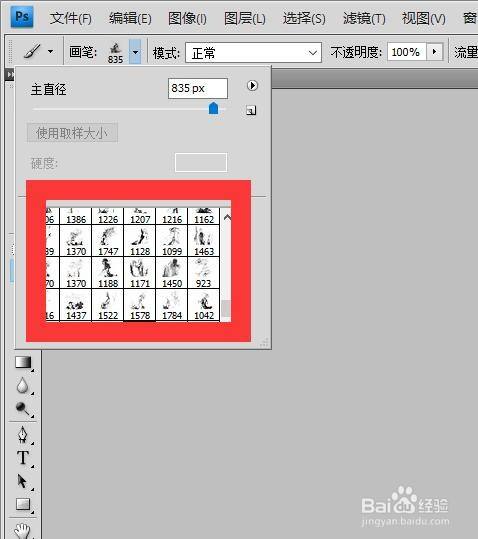This screenshot has height=539, width=478.
Task: Open the 图层(L) menu
Action: (245, 18)
